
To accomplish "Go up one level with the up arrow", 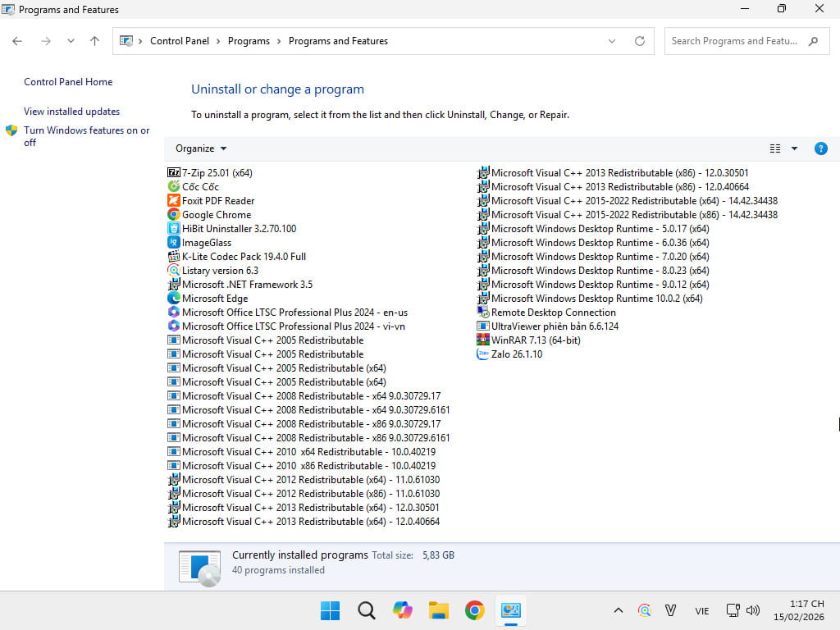I will coord(95,41).
